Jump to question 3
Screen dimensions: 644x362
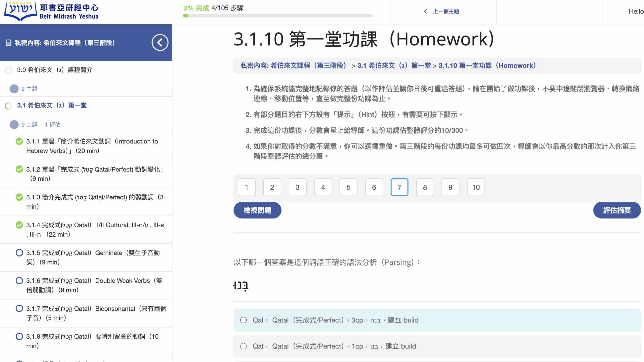click(297, 187)
